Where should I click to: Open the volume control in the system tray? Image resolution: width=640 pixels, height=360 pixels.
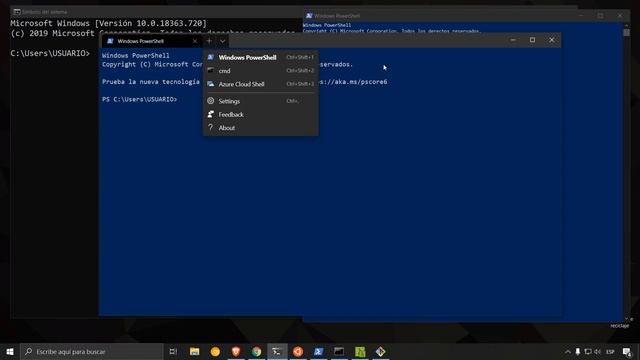(598, 351)
